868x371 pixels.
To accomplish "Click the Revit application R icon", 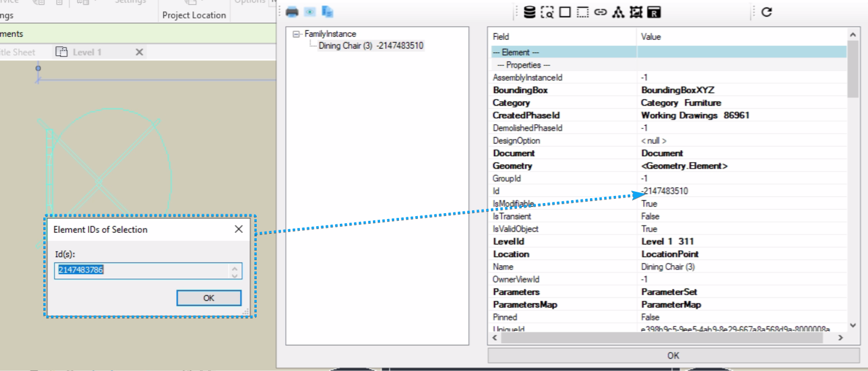I will tap(654, 12).
